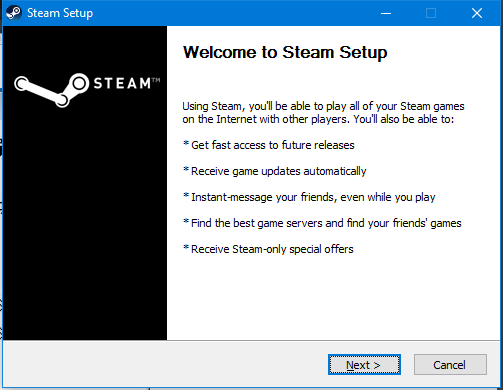Click the STEAM wordmark in the black sidebar
Screen dimensions: 503x390
click(122, 83)
